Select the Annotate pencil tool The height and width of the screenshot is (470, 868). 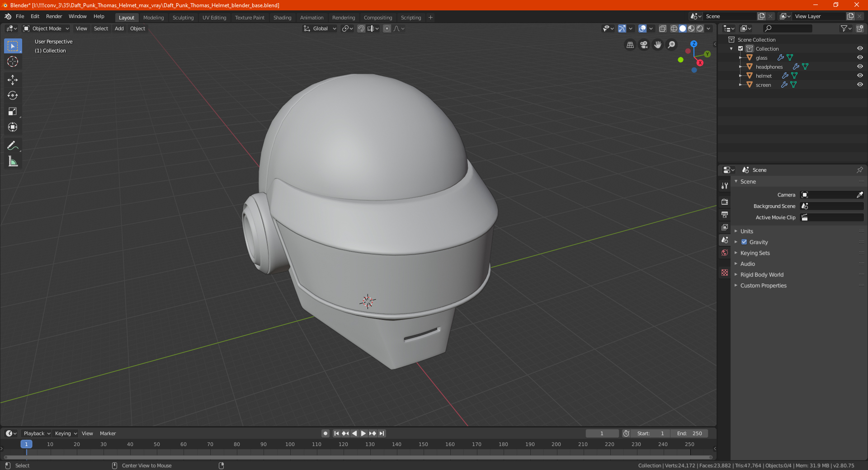pyautogui.click(x=13, y=146)
